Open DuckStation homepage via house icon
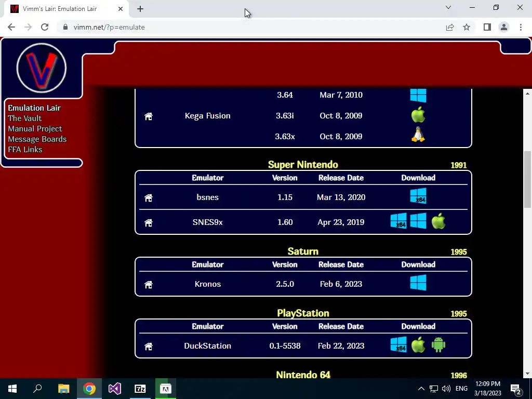This screenshot has height=399, width=532. (x=148, y=346)
